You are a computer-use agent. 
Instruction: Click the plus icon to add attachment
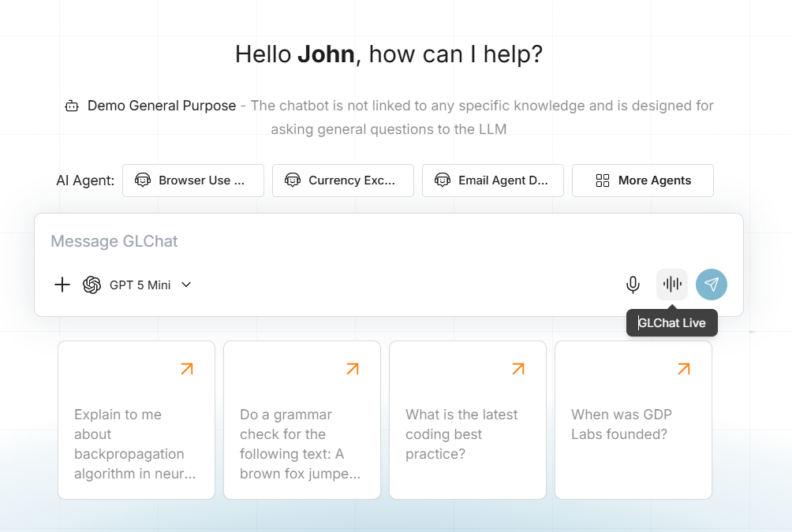tap(62, 285)
